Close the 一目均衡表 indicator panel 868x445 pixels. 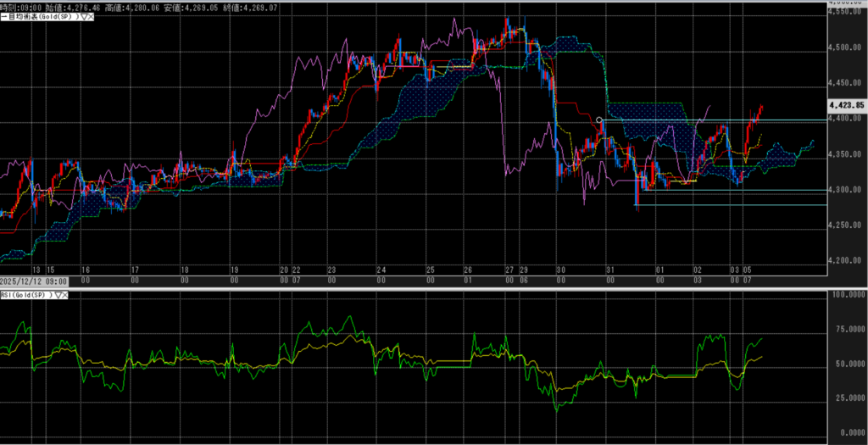click(x=89, y=16)
